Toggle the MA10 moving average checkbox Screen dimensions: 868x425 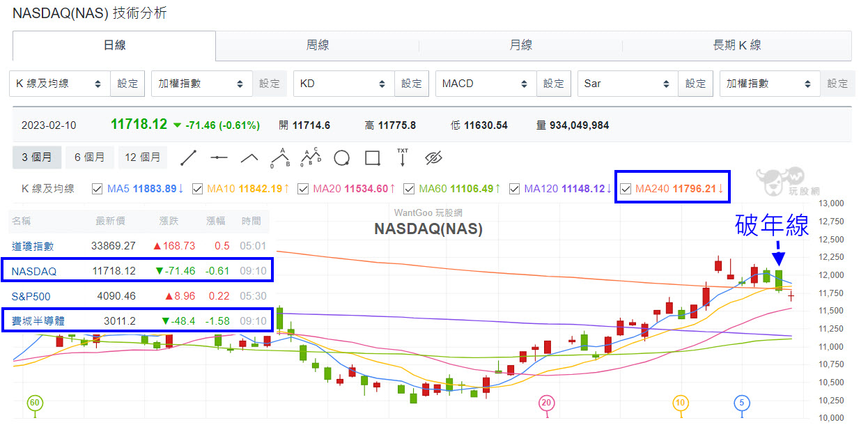pos(197,188)
